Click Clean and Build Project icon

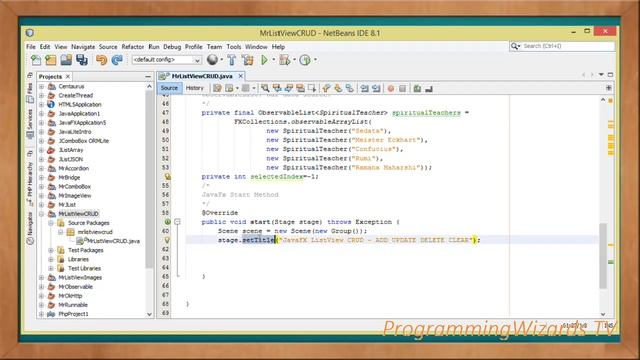[247, 60]
